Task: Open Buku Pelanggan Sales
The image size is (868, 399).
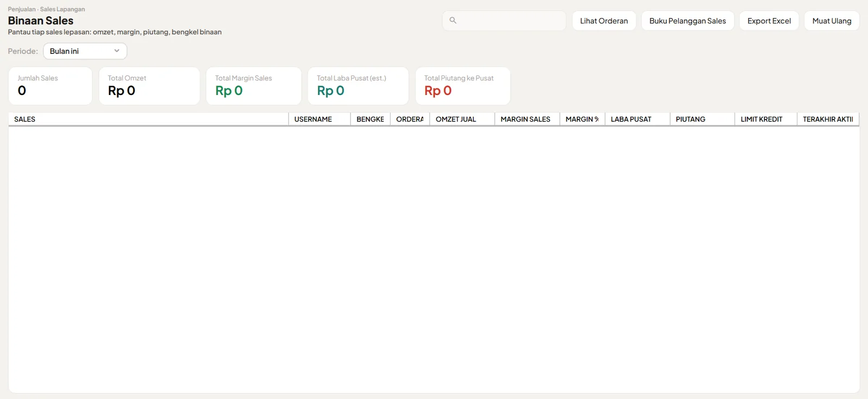Action: tap(687, 21)
